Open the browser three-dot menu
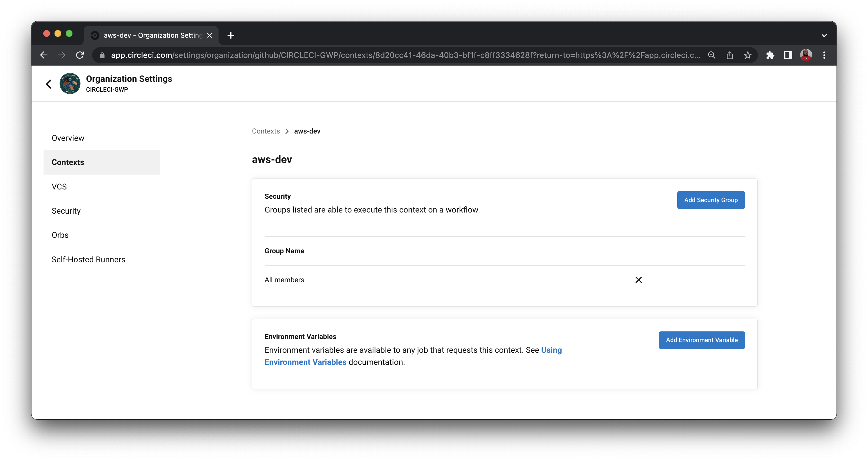Screen dimensions: 868x461 tap(824, 55)
